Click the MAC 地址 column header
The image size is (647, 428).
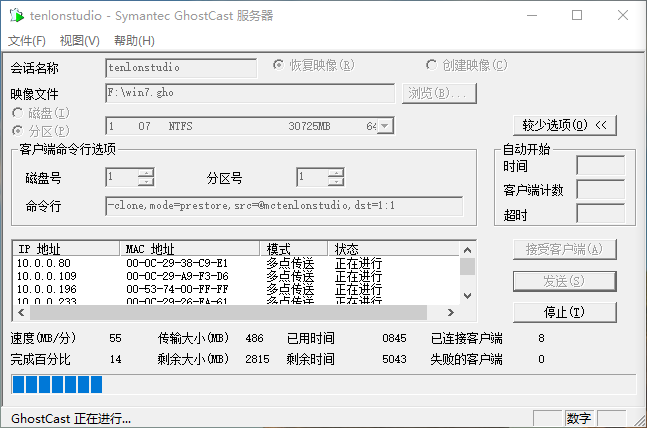(190, 249)
